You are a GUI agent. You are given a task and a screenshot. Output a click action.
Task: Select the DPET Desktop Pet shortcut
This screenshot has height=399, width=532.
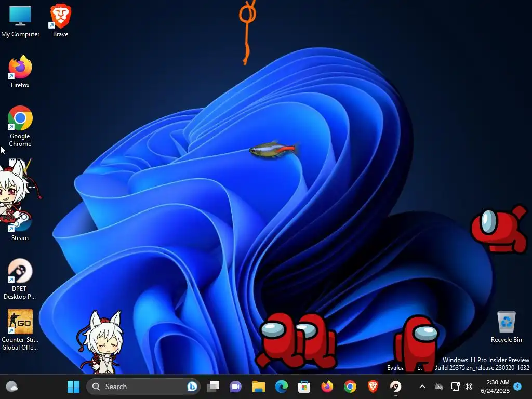coord(20,280)
